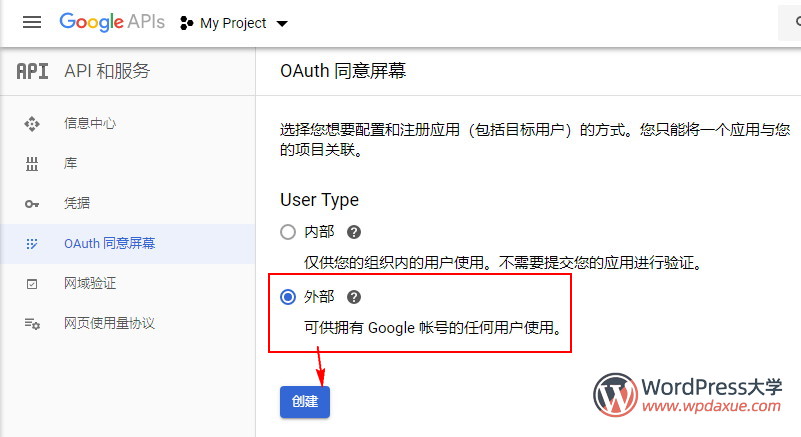Screen dimensions: 801x437
Task: Expand the My Project dropdown arrow
Action: (x=282, y=24)
